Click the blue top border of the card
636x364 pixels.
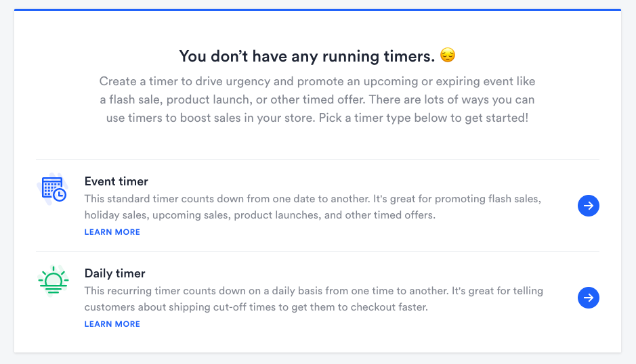click(x=317, y=10)
